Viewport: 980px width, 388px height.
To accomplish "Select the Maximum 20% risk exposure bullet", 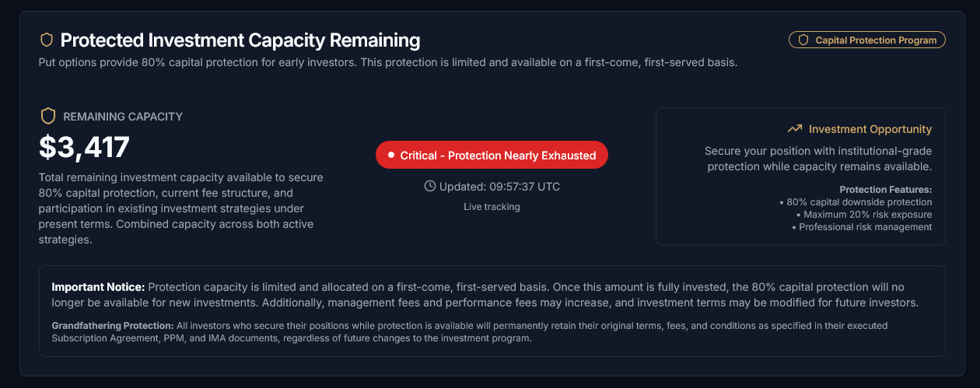I will click(863, 215).
